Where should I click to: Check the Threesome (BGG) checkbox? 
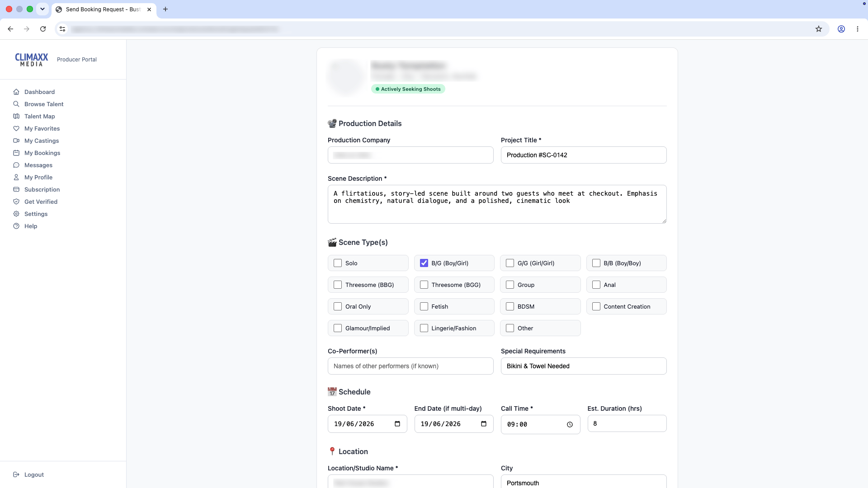(x=424, y=285)
